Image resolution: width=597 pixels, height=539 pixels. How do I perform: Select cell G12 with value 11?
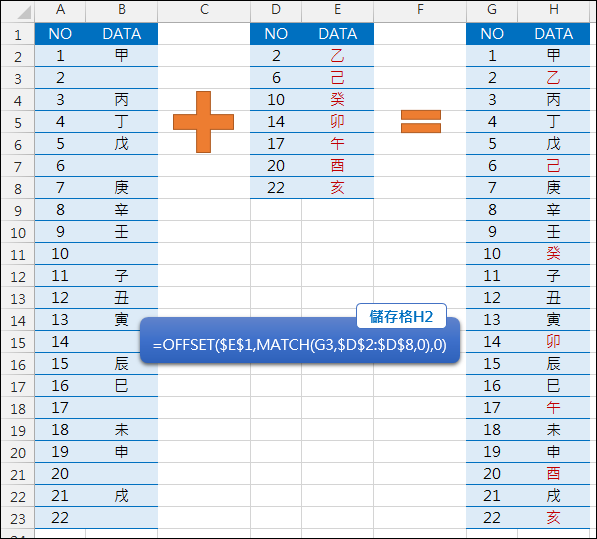pos(492,276)
